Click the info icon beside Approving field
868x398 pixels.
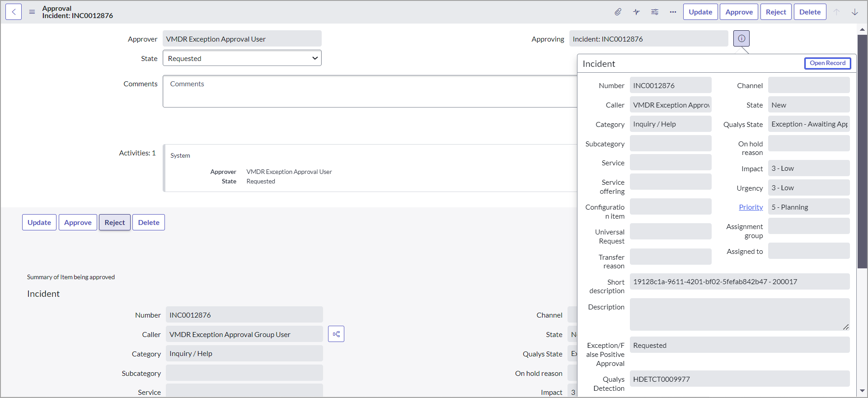(x=741, y=39)
